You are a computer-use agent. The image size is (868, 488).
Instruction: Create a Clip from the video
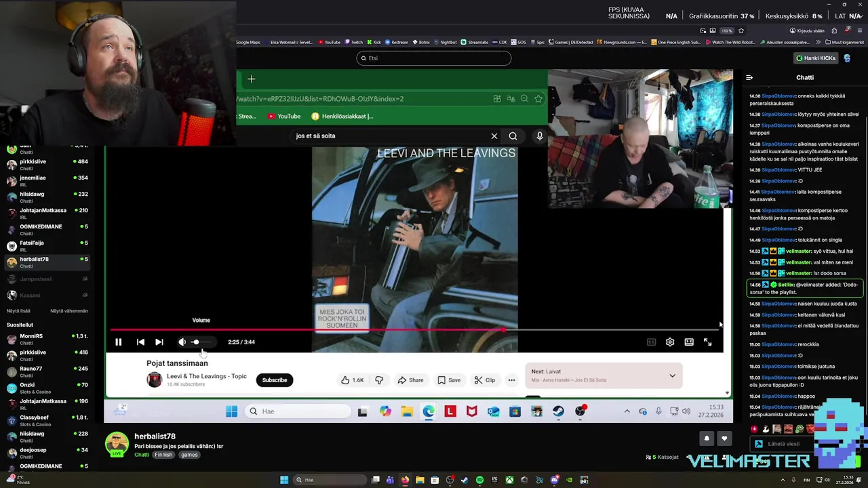(x=485, y=380)
